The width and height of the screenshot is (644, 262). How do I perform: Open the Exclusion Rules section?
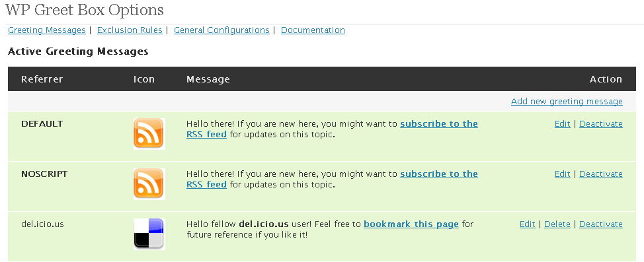(x=130, y=30)
